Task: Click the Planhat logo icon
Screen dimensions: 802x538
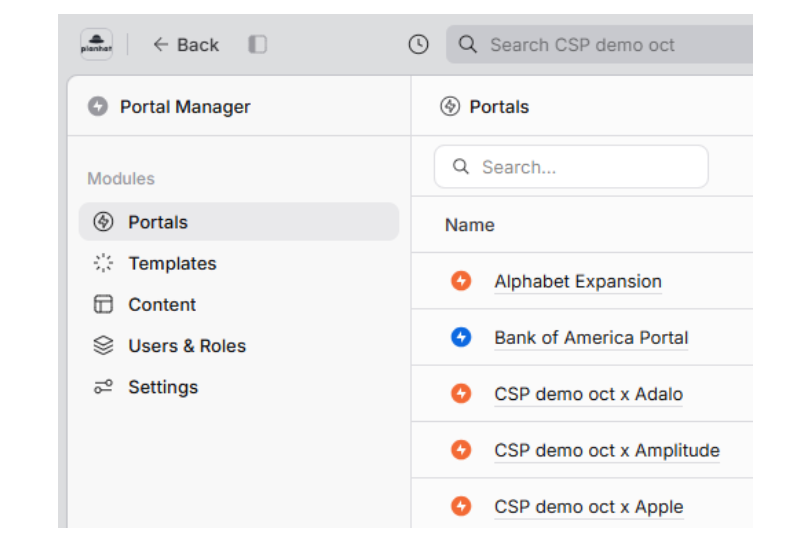Action: tap(96, 44)
